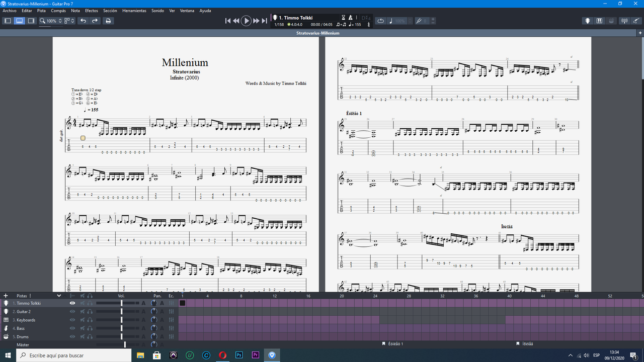The width and height of the screenshot is (644, 362).
Task: Open the digital tuner icon
Action: 624,21
